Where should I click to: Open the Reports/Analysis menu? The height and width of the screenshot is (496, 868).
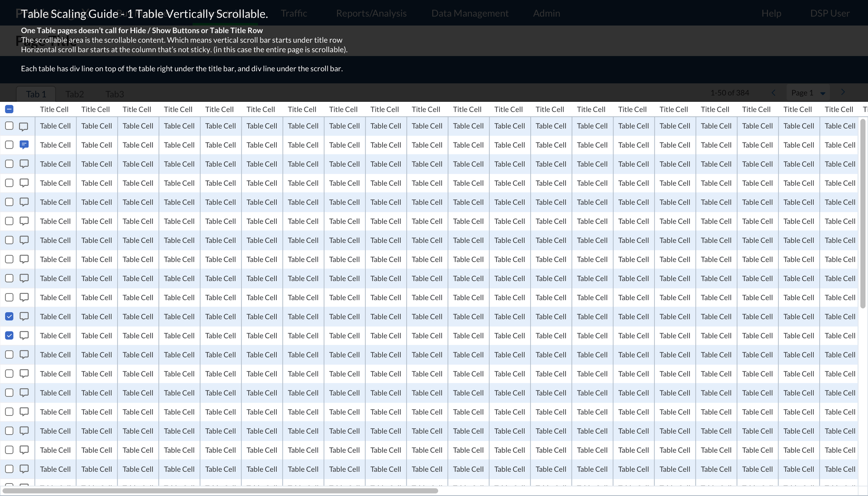click(x=371, y=13)
